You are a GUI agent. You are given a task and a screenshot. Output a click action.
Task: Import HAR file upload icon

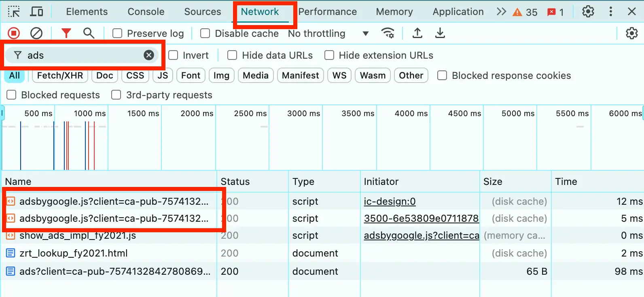[417, 33]
